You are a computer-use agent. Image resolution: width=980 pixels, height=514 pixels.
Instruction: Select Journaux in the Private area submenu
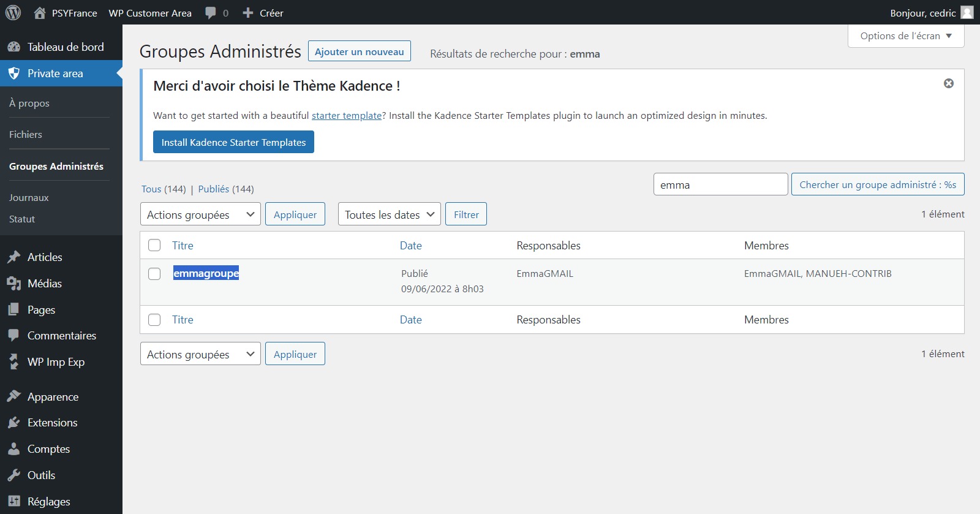[x=29, y=198]
